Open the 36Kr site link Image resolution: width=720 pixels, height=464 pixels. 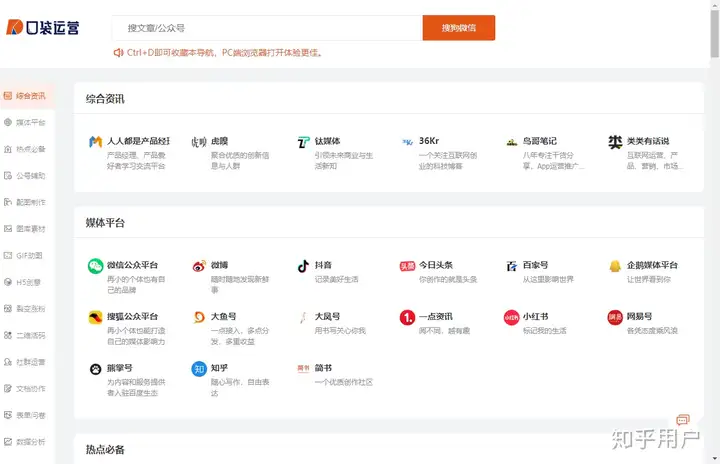[x=429, y=141]
